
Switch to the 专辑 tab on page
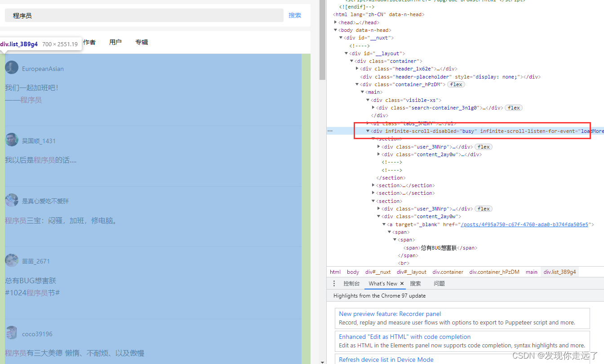(142, 42)
